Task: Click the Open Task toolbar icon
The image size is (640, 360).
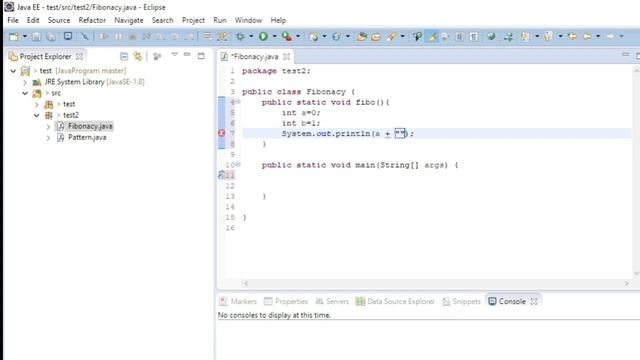Action: (376, 37)
